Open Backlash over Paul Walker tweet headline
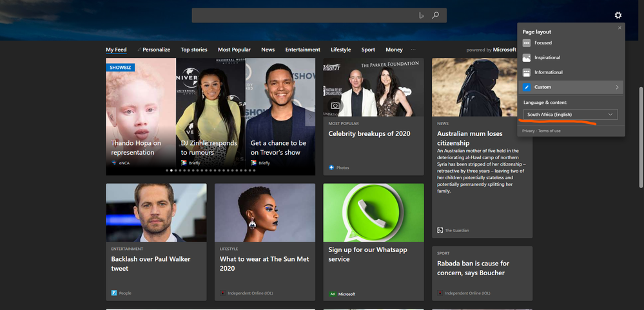This screenshot has height=310, width=644. (151, 264)
